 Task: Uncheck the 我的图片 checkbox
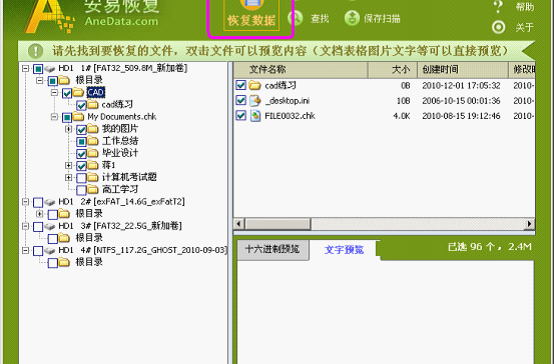tap(81, 129)
